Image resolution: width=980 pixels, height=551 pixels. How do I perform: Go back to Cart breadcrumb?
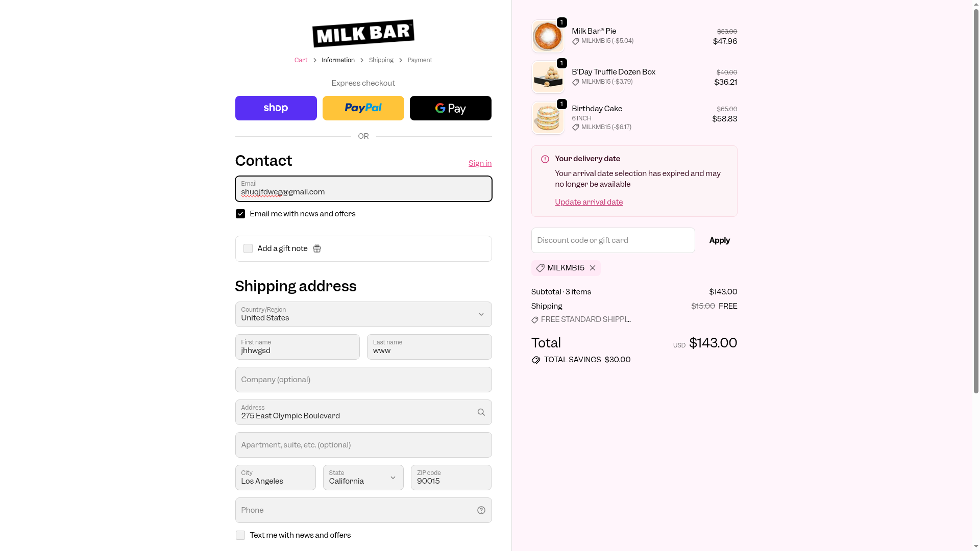tap(301, 60)
